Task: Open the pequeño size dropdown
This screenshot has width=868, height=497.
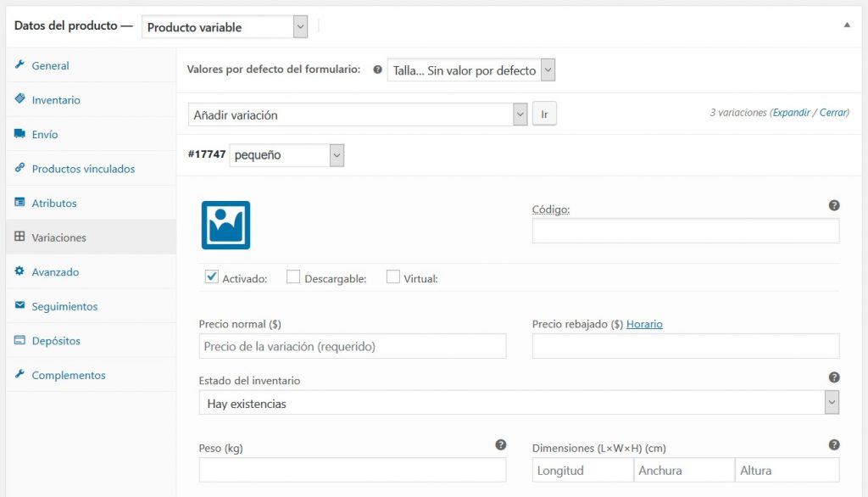Action: [x=287, y=155]
